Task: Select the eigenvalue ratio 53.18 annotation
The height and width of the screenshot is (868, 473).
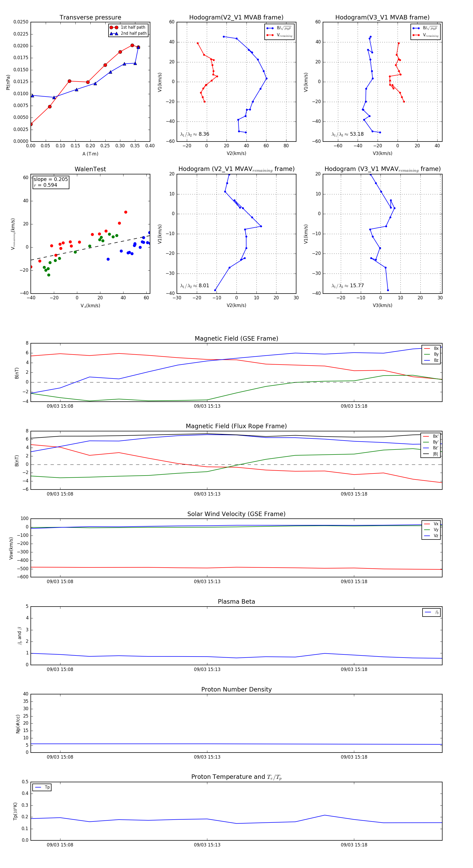Action: pyautogui.click(x=347, y=134)
